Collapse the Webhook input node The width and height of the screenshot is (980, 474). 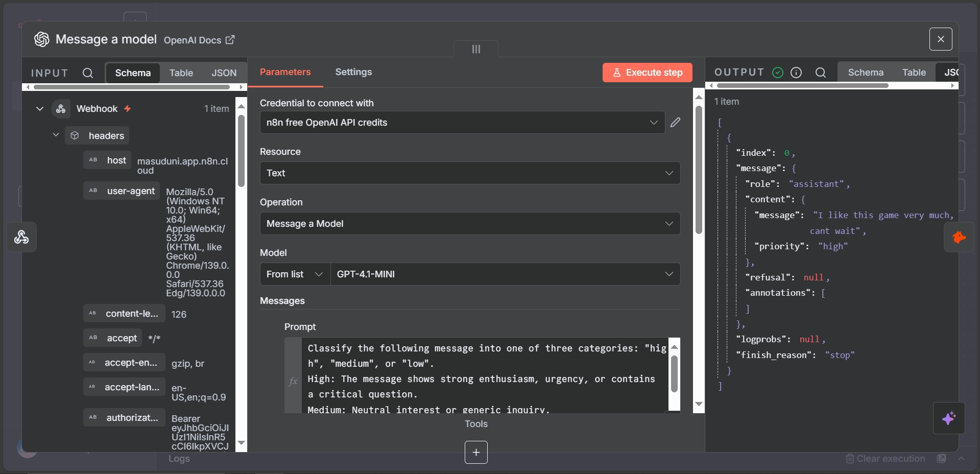pyautogui.click(x=40, y=109)
